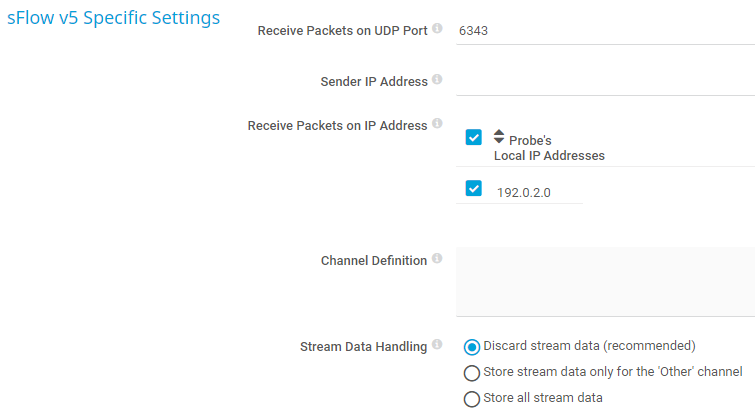The width and height of the screenshot is (755, 414).
Task: Click the Sender IP Address label text
Action: coord(374,81)
